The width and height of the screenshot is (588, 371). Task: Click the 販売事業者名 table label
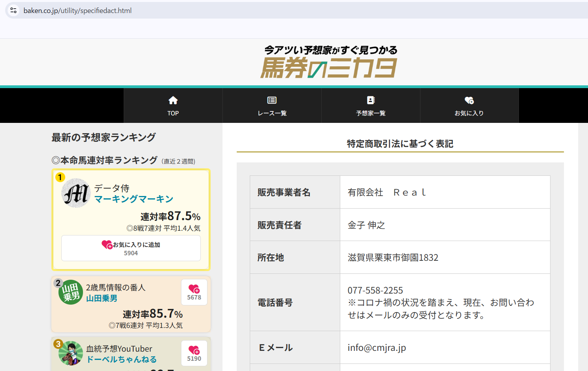coord(284,192)
